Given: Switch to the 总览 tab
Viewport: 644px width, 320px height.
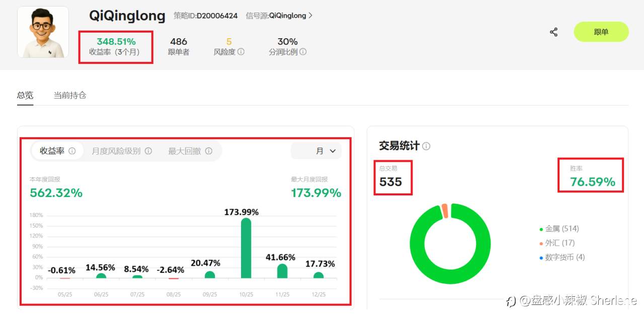Looking at the screenshot, I should pos(25,95).
